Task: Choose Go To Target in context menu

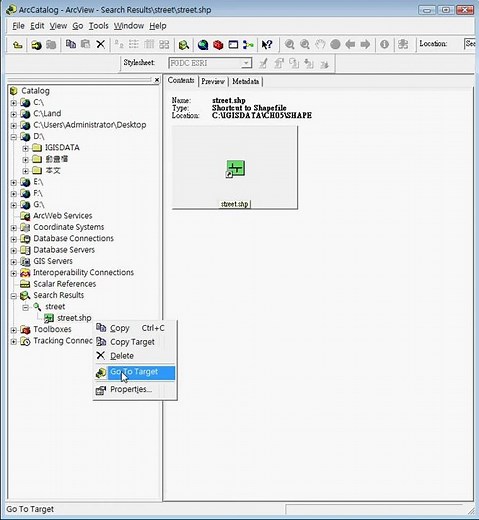Action: [x=135, y=373]
